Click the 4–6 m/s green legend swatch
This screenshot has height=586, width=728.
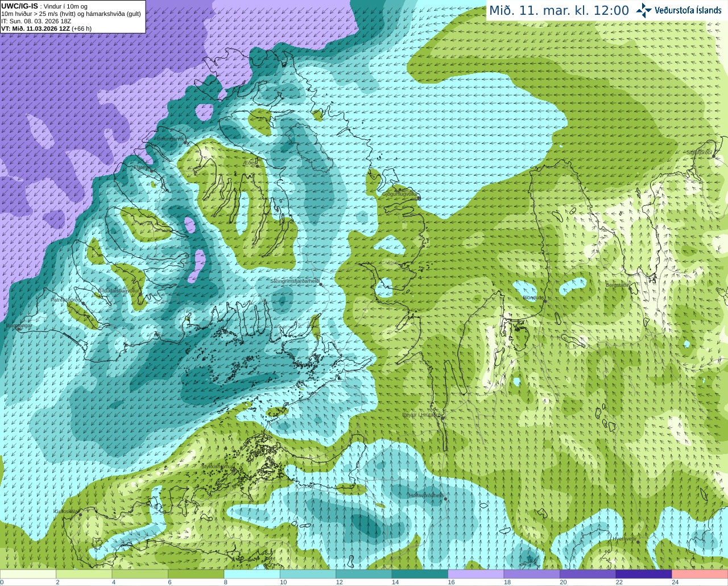(x=140, y=574)
